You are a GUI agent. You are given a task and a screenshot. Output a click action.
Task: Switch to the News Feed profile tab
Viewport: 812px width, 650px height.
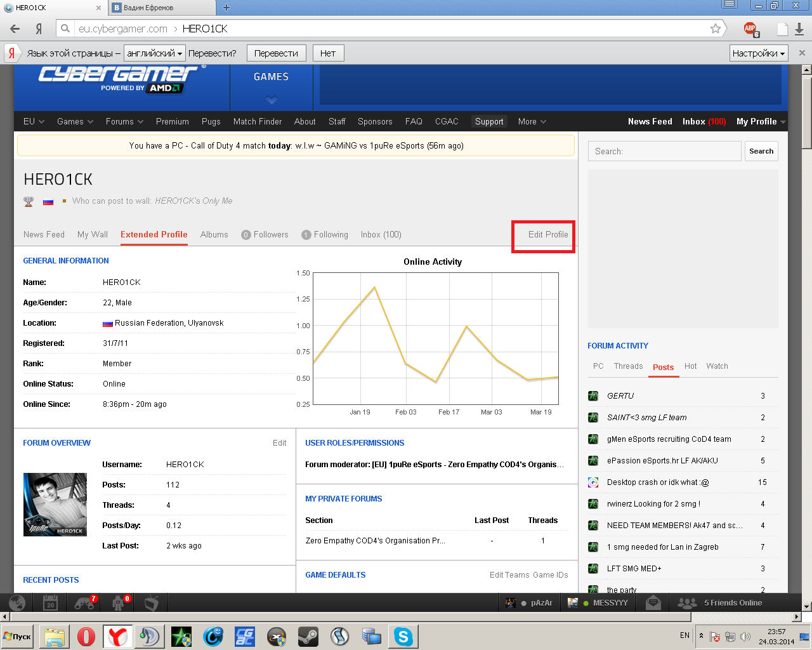(x=44, y=235)
